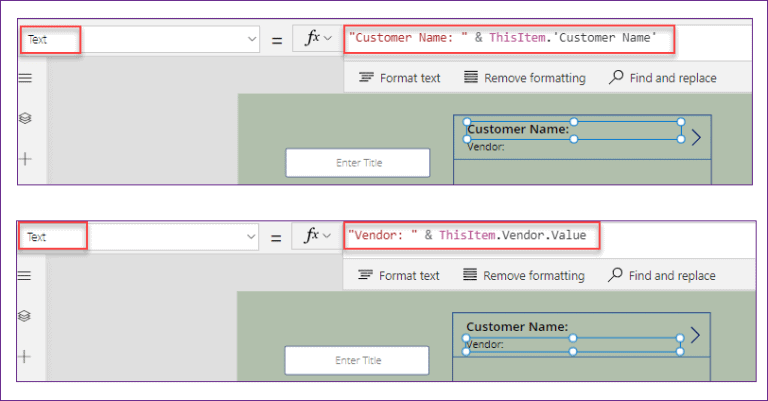Click the next arrow chevron beside the selected Vendor label
Viewport: 768px width, 401px height.
(x=696, y=336)
